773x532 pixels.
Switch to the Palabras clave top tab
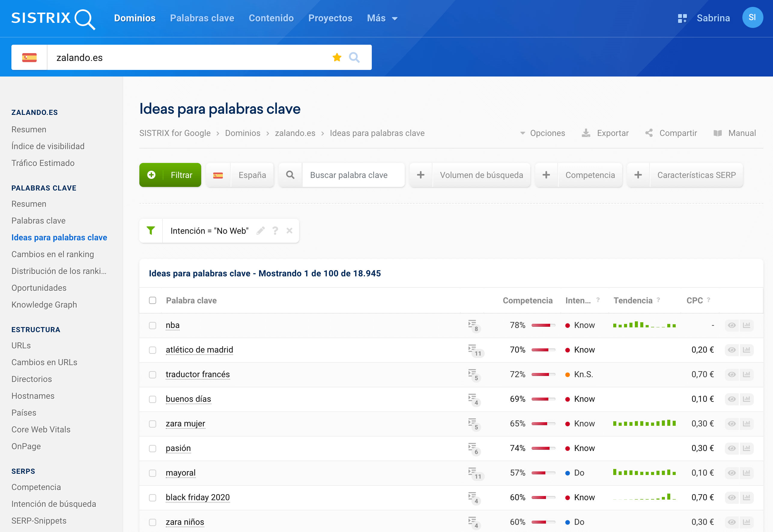(202, 18)
